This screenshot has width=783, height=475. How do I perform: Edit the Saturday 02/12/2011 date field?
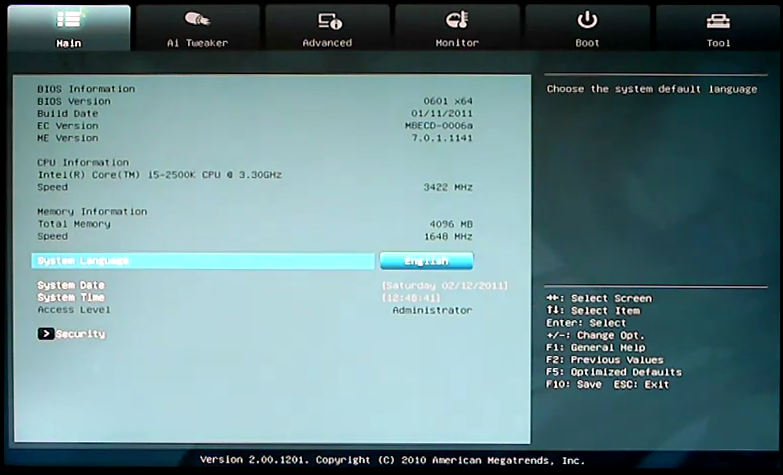click(x=444, y=286)
